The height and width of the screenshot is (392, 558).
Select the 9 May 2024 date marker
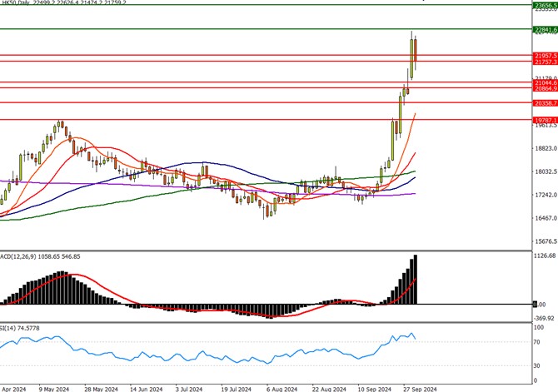point(53,388)
